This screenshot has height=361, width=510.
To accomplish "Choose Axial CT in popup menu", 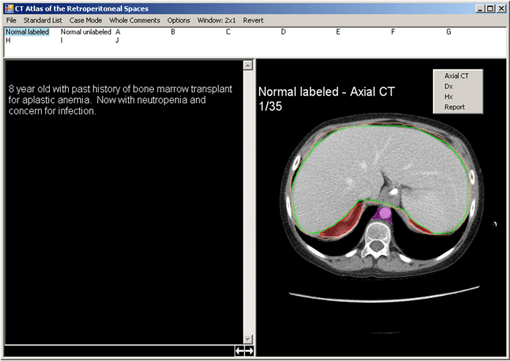I will coord(457,76).
